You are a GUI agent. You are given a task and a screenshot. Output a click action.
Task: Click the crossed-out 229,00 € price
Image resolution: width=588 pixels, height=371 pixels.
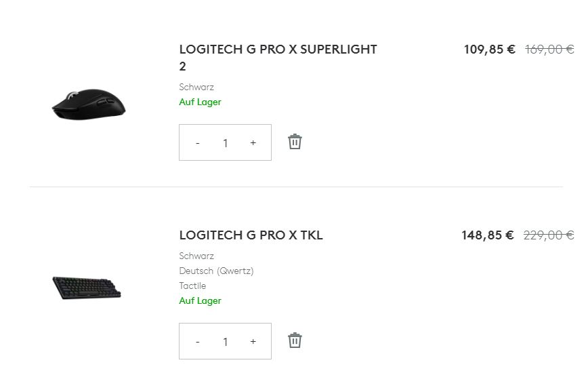pos(548,235)
